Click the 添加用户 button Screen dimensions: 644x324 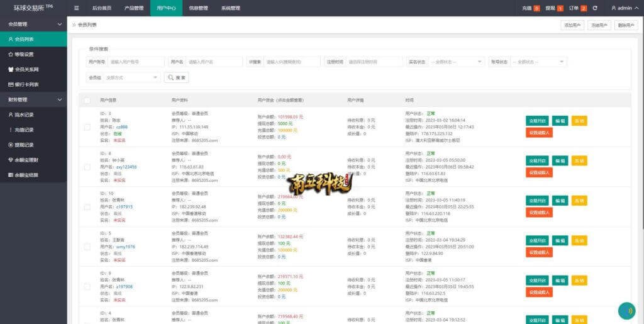pyautogui.click(x=572, y=25)
